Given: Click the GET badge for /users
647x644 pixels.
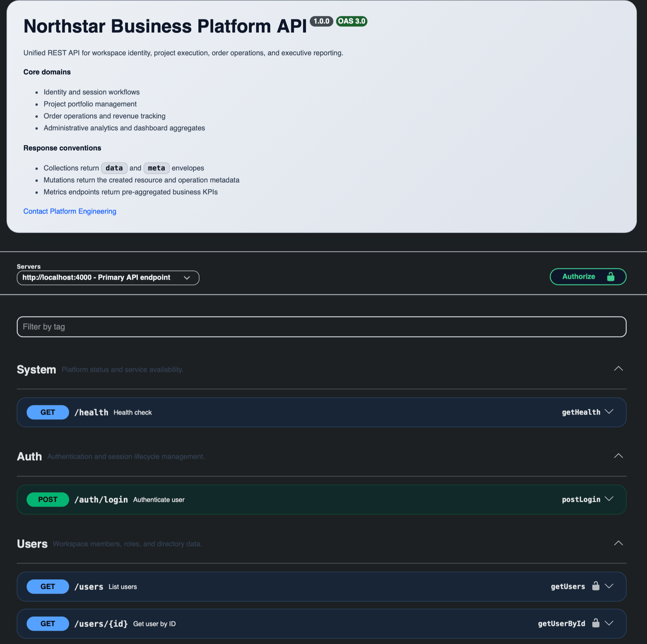Looking at the screenshot, I should click(48, 586).
